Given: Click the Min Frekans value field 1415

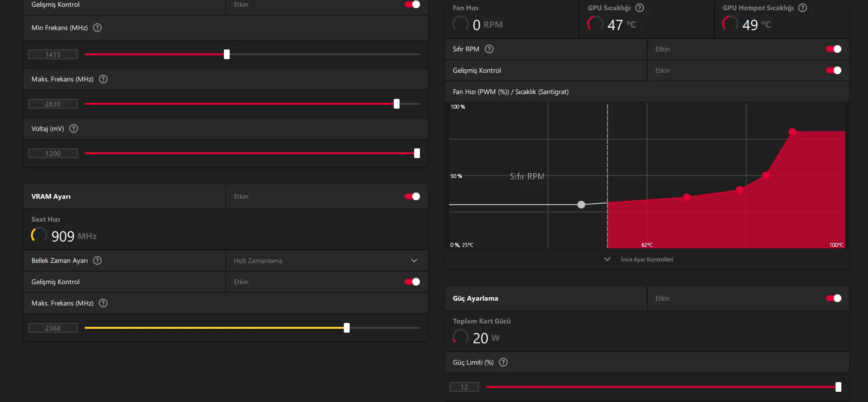Looking at the screenshot, I should pyautogui.click(x=53, y=54).
